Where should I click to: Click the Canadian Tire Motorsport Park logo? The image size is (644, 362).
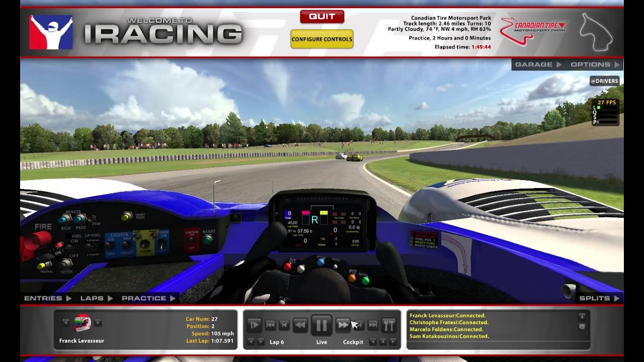(533, 30)
